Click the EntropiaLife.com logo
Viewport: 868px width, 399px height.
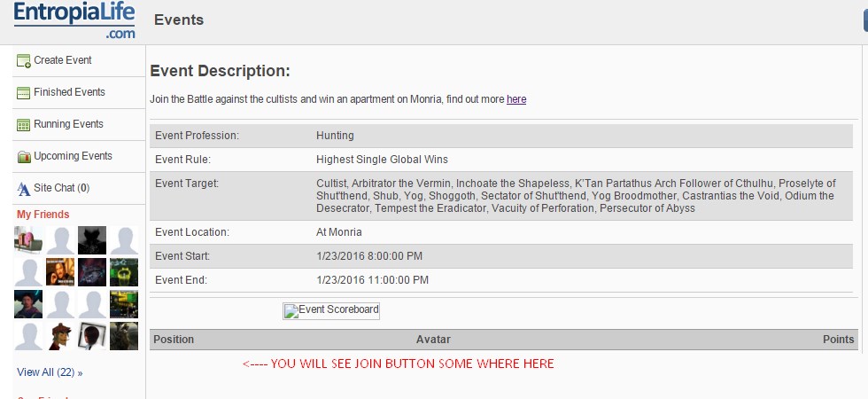[74, 20]
